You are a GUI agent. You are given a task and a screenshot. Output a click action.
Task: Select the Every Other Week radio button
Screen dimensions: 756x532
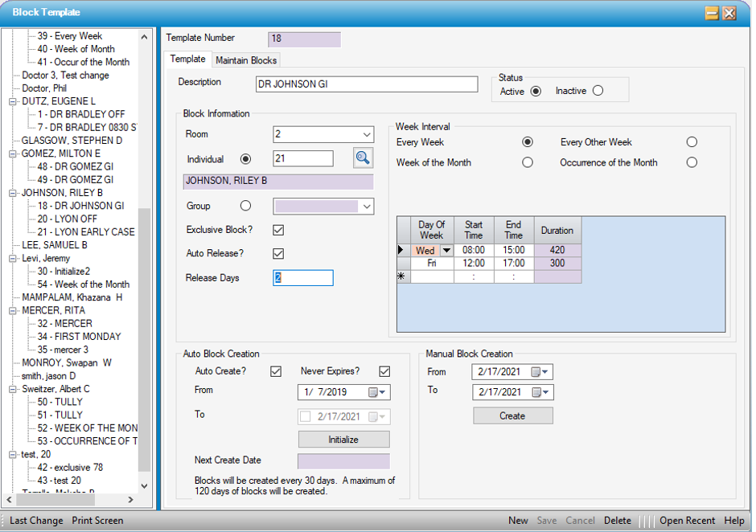[692, 142]
